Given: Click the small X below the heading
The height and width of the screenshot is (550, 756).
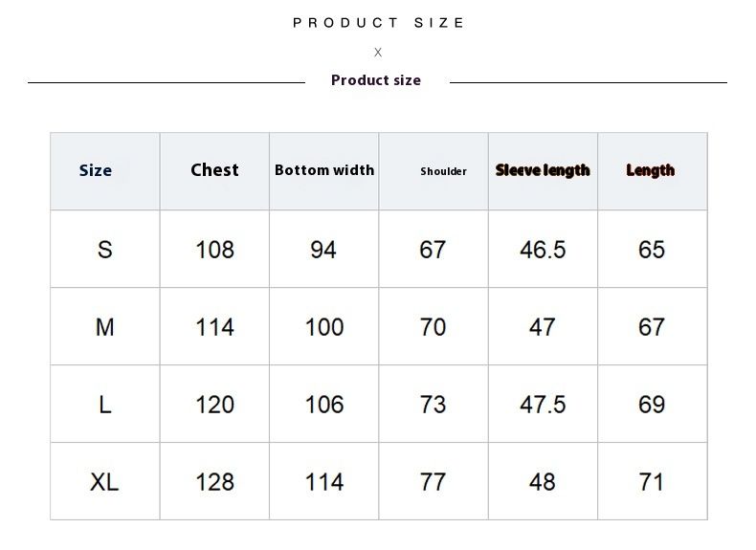Looking at the screenshot, I should pos(378,53).
